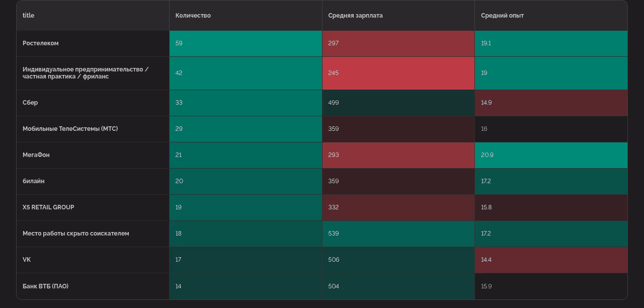Image resolution: width=644 pixels, height=308 pixels.
Task: Click "Место работы скрыто соискателем" cell
Action: (75, 234)
